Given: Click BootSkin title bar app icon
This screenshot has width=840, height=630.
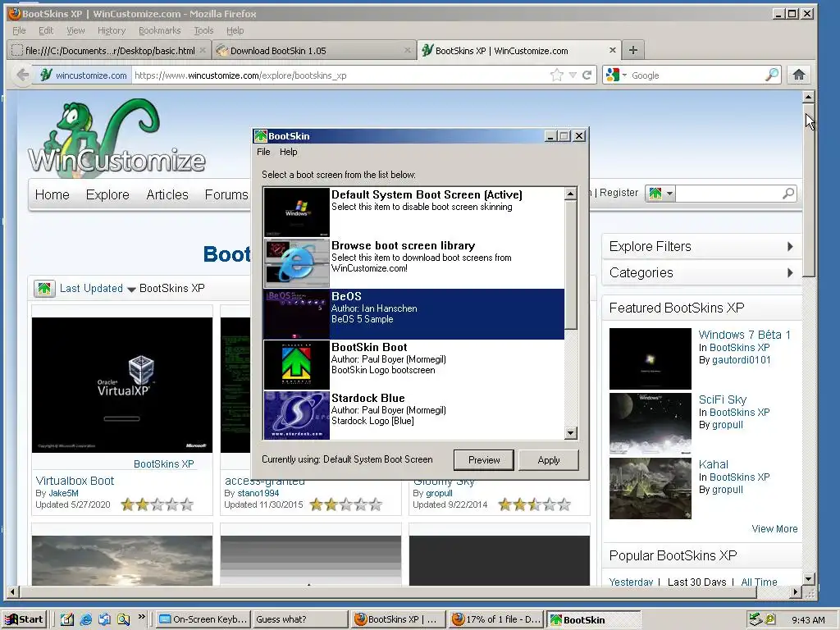Looking at the screenshot, I should click(260, 136).
